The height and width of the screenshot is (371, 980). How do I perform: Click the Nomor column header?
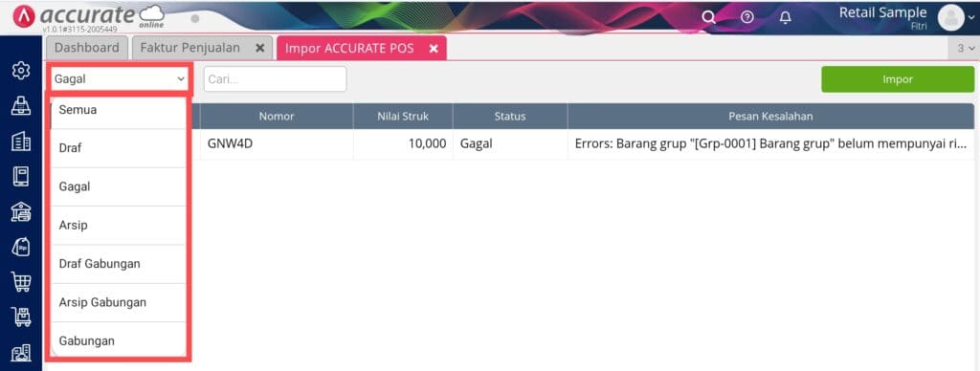(277, 116)
